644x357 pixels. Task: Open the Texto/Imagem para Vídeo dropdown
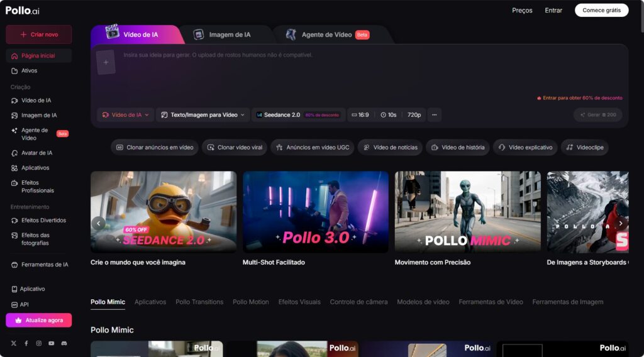point(203,115)
